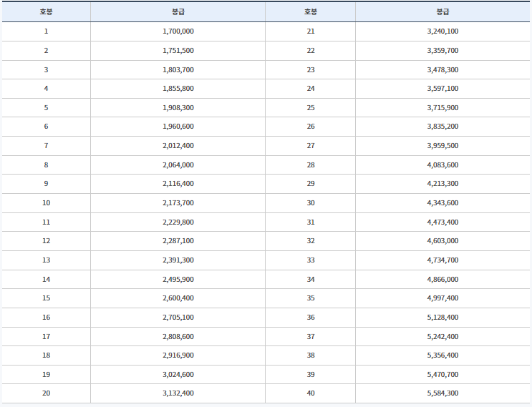Select salary value 5,584,300
The height and width of the screenshot is (407, 532).
click(x=442, y=393)
